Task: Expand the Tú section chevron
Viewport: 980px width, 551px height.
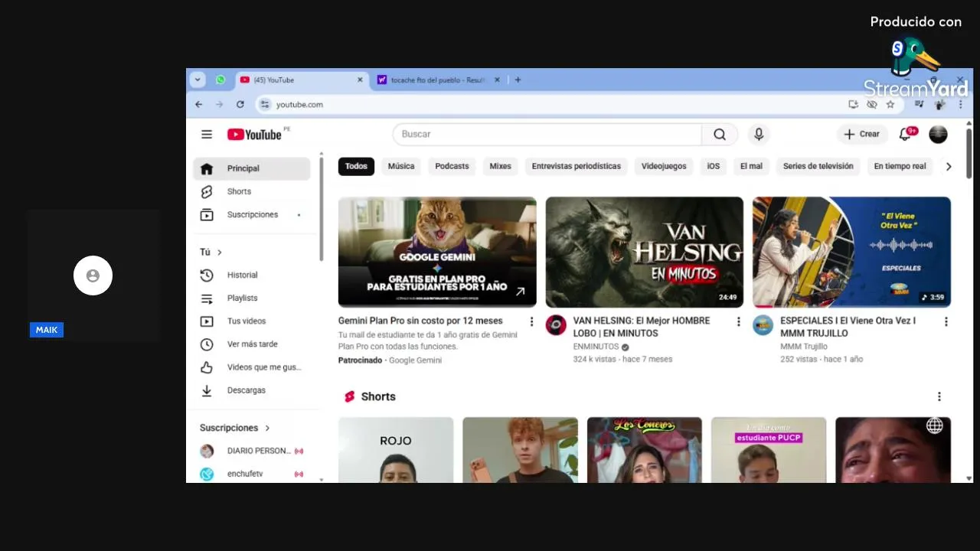Action: tap(220, 252)
